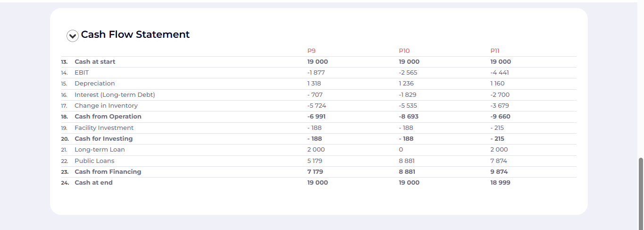
Task: Select Cash for Investing value - 215
Action: coord(497,139)
